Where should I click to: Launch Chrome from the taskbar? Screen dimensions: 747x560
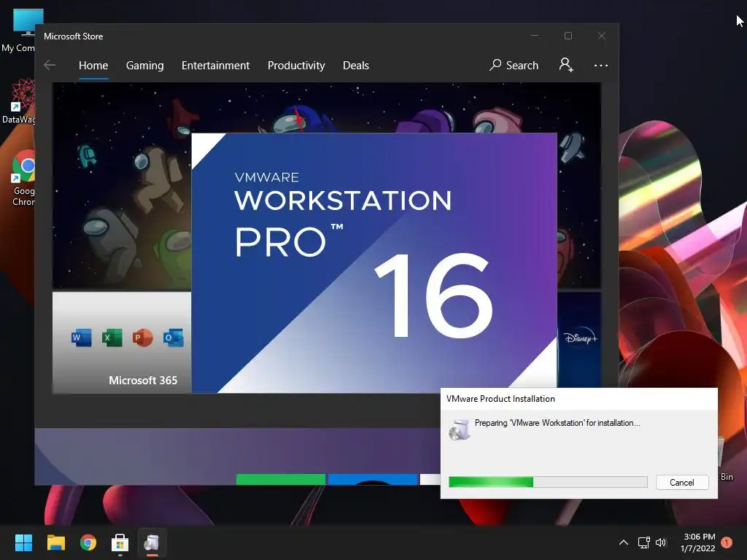pyautogui.click(x=88, y=542)
